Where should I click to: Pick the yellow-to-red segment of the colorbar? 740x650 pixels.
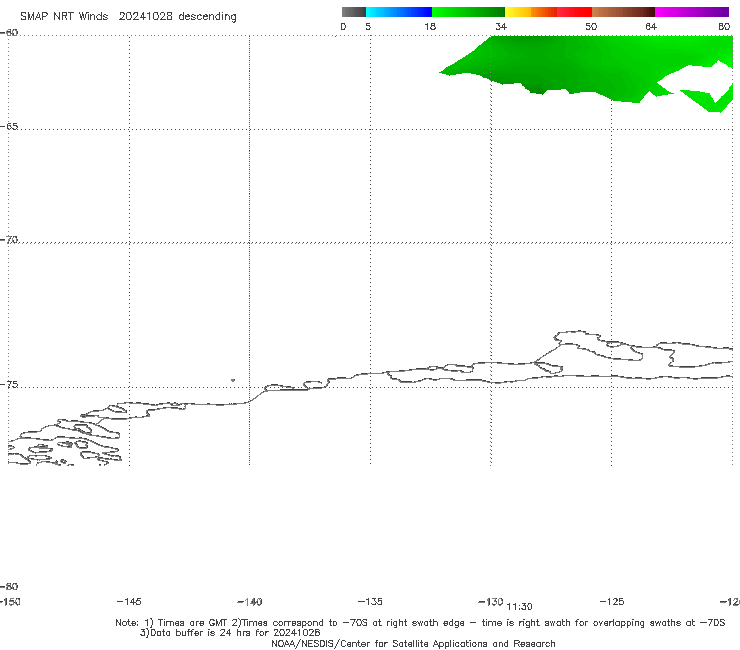548,12
